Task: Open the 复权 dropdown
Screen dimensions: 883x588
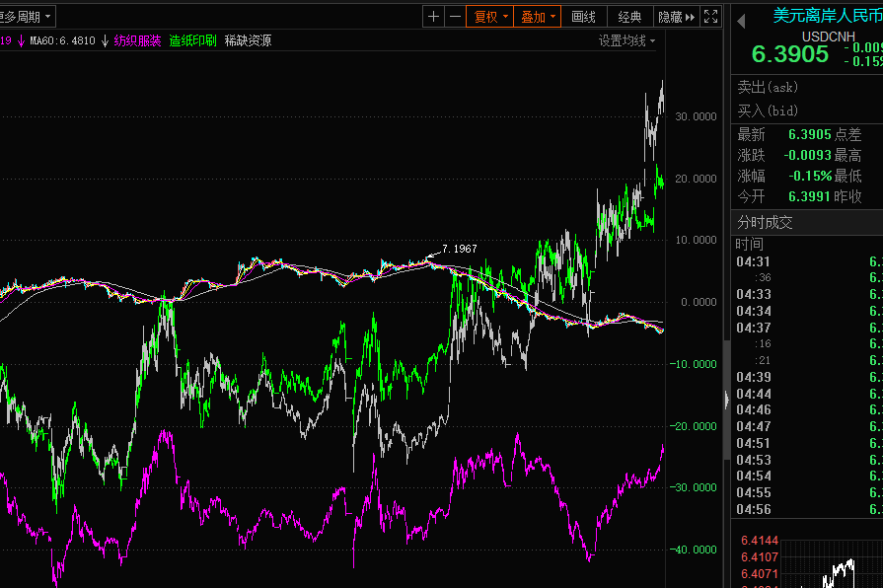Action: pyautogui.click(x=491, y=17)
